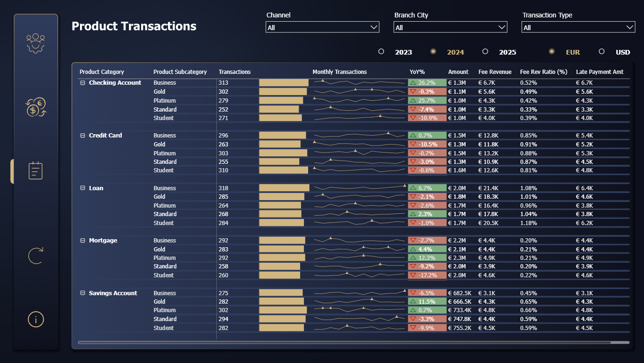Open the Branch City filter dropdown
644x363 pixels.
point(451,27)
